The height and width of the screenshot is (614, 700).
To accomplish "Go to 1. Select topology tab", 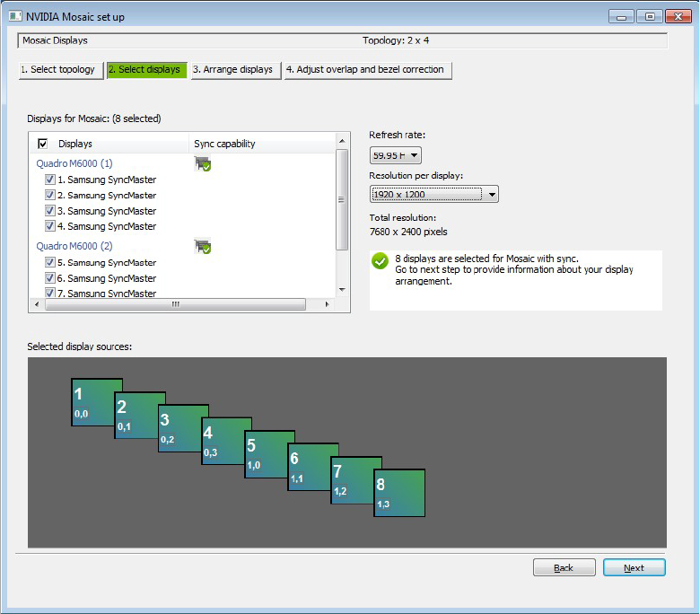I will point(61,70).
